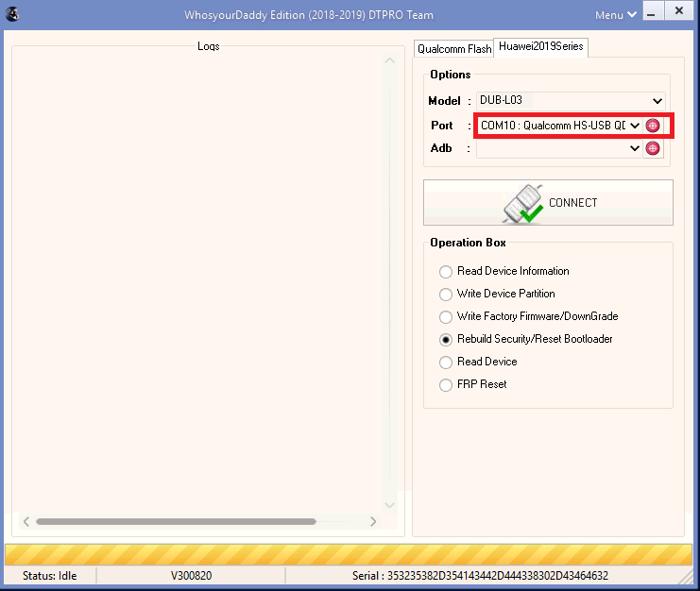Refresh the Adb list with the red icon

(652, 148)
